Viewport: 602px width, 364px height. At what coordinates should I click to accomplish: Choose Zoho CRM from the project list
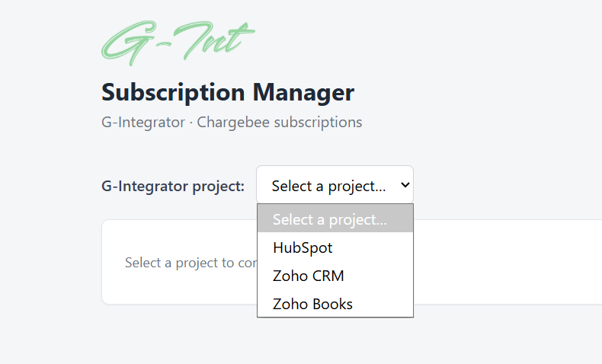click(335, 276)
